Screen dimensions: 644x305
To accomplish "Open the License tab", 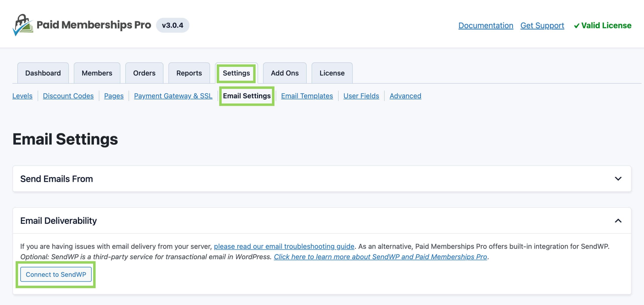I will (x=332, y=73).
